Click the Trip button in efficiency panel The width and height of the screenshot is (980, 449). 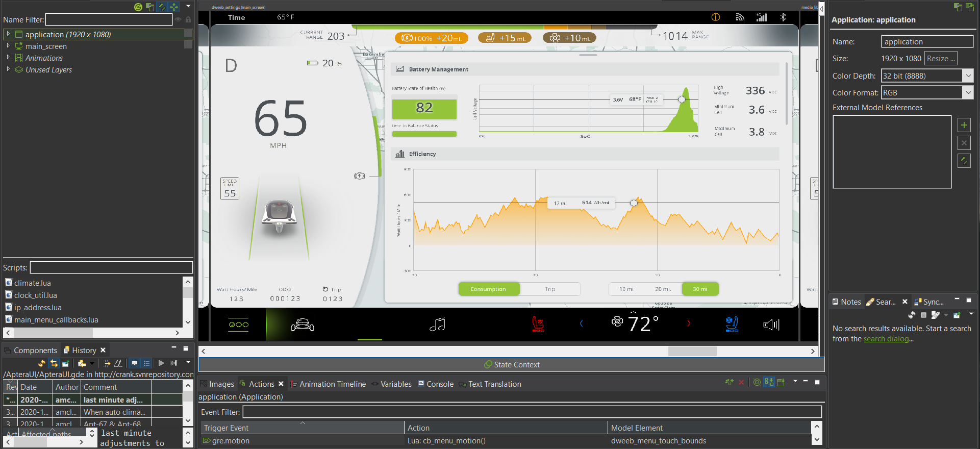(550, 289)
